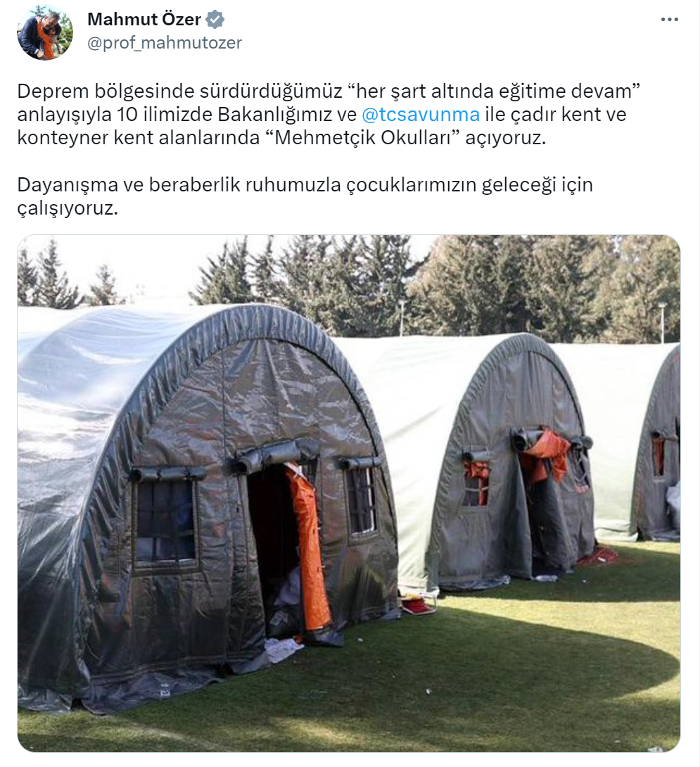The width and height of the screenshot is (700, 767).
Task: Click the partially visible third tent on the right edge
Action: 658,450
